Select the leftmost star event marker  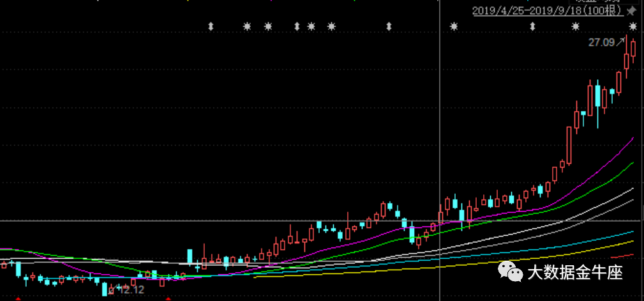[x=247, y=26]
